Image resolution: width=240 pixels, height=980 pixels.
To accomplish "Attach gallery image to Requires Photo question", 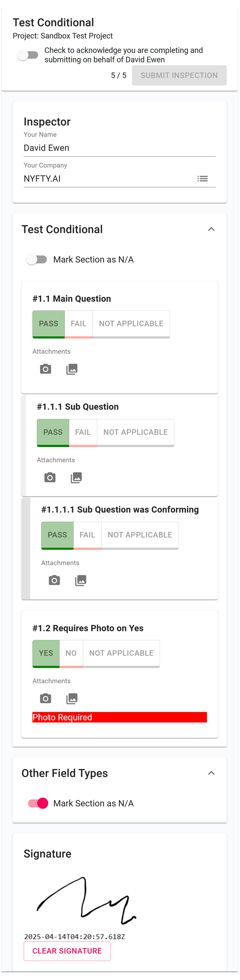I will click(72, 698).
